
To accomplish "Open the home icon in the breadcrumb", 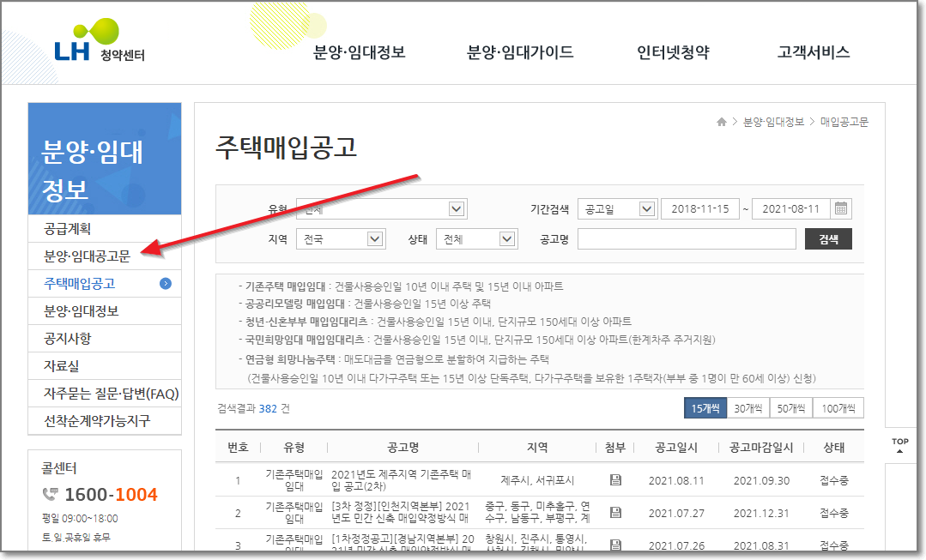I will (x=722, y=121).
